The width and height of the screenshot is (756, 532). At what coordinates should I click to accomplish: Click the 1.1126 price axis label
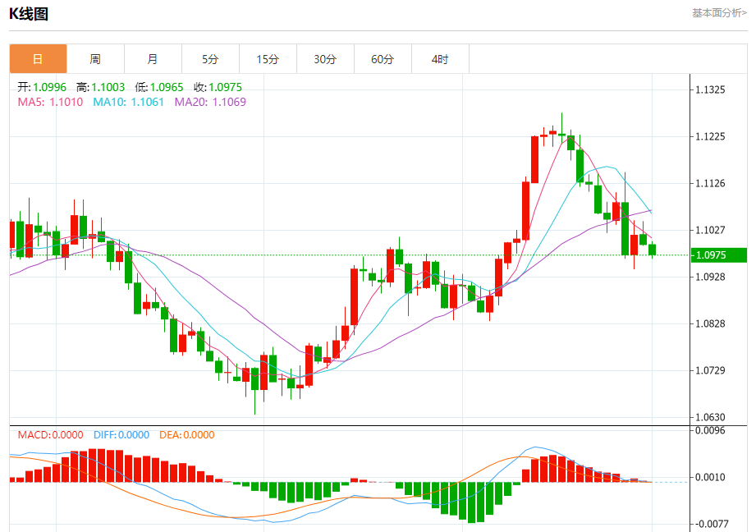tap(710, 183)
